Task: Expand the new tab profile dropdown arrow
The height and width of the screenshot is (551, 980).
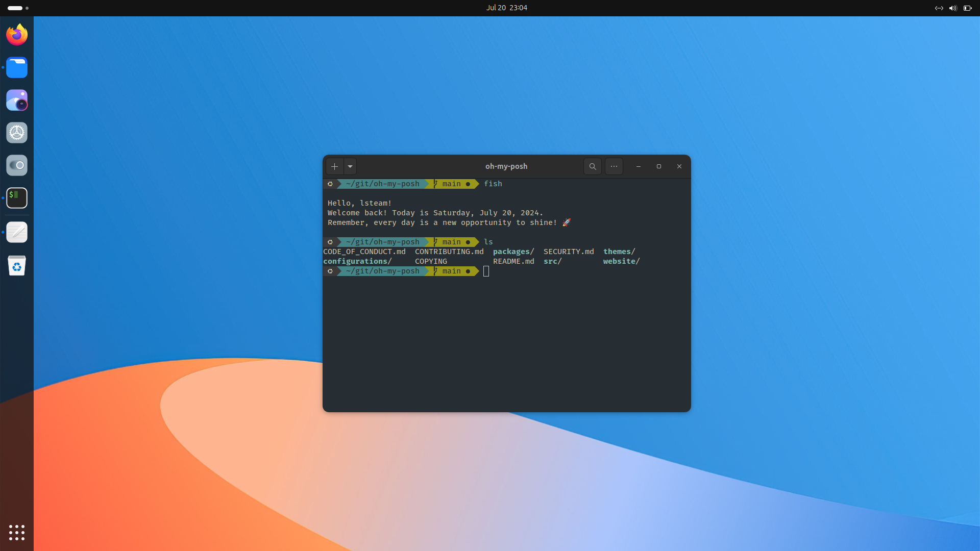Action: click(x=350, y=166)
